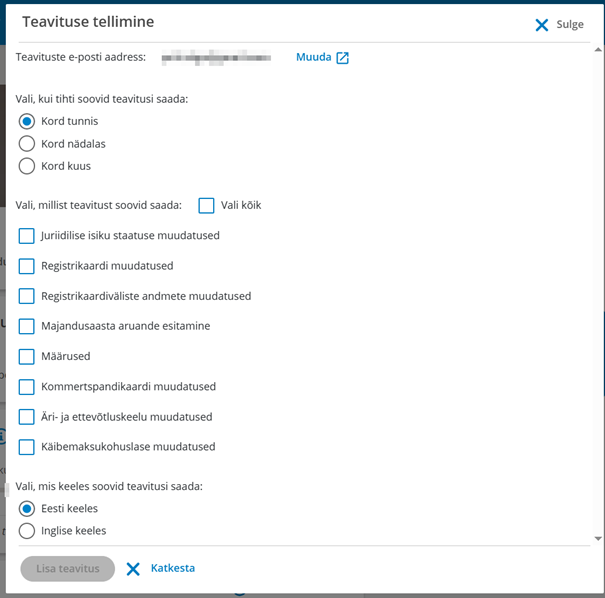The height and width of the screenshot is (598, 605).
Task: Click the Lisa teavitus button
Action: 68,569
